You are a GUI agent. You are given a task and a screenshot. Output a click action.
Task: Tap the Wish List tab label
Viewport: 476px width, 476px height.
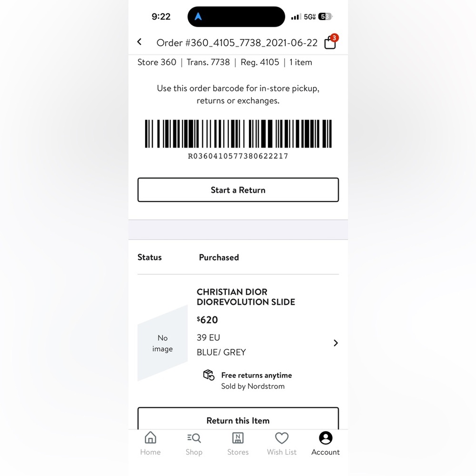(x=282, y=452)
